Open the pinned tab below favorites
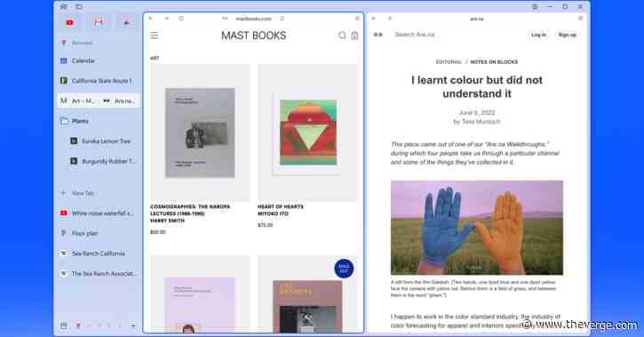644x337 pixels. click(x=99, y=43)
